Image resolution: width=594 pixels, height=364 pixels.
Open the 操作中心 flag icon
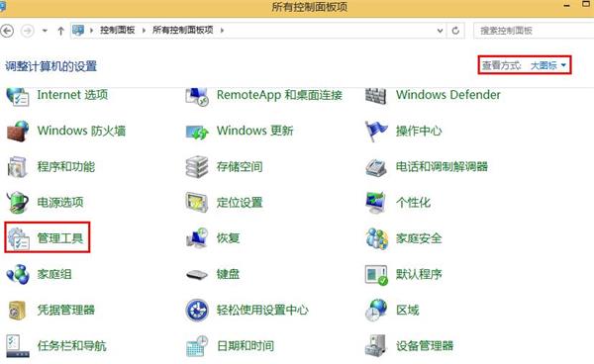[x=376, y=131]
